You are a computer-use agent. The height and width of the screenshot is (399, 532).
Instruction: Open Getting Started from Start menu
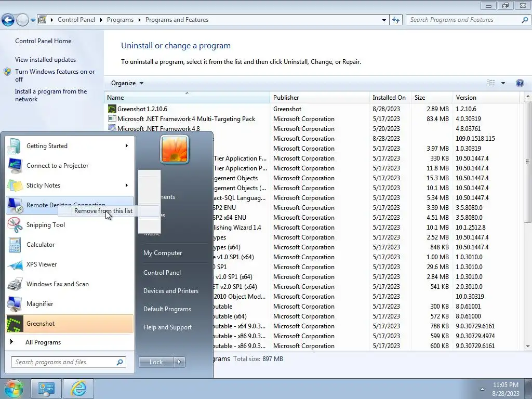click(x=70, y=146)
